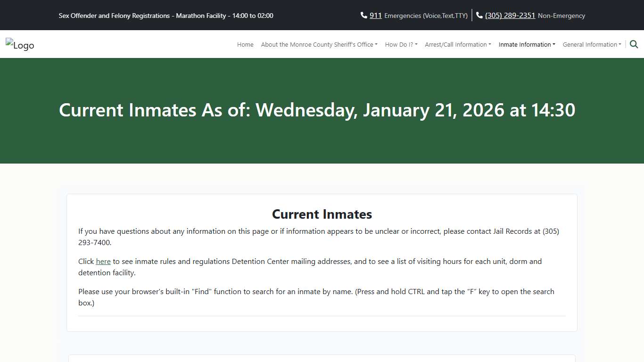This screenshot has height=362, width=644.
Task: Click the browser "Find" function instructions paragraph
Action: point(316,297)
